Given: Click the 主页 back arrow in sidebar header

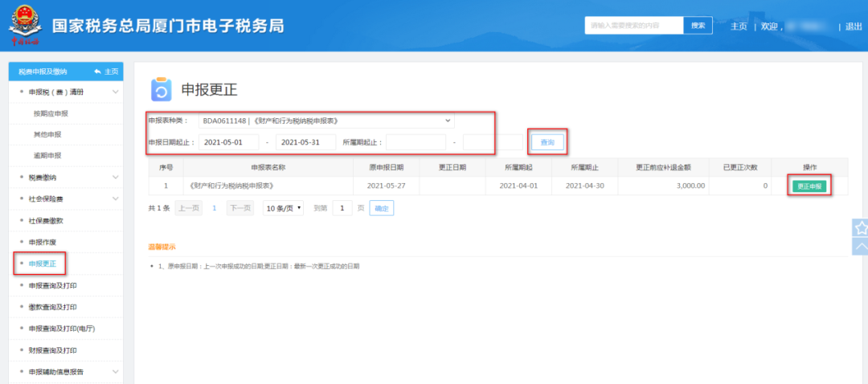Looking at the screenshot, I should coord(105,71).
